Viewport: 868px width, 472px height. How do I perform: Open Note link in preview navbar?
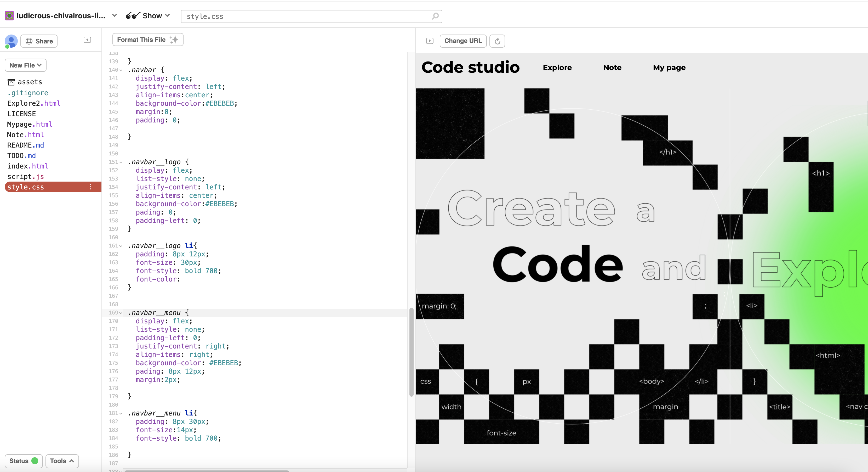pos(612,68)
